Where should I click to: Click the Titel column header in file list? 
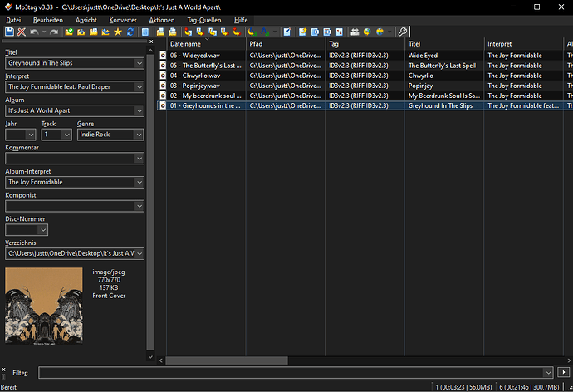(x=444, y=44)
